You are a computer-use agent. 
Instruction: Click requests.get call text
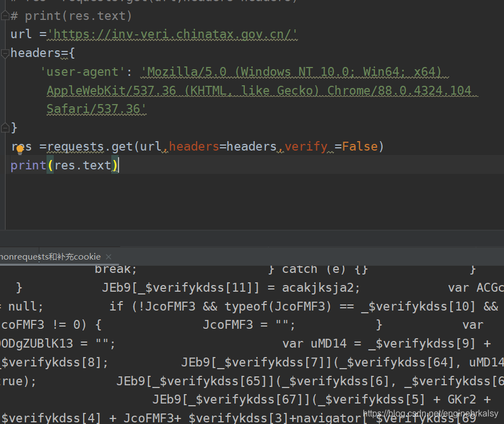click(x=90, y=147)
